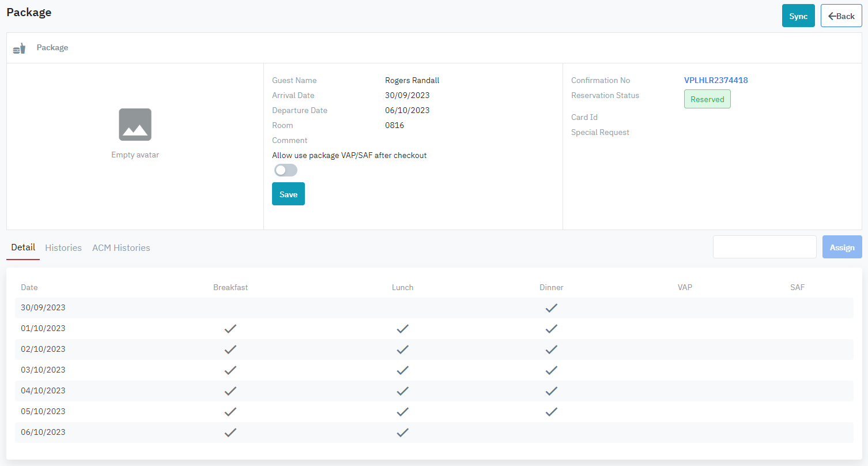Save the package settings
The width and height of the screenshot is (868, 466).
pyautogui.click(x=288, y=194)
